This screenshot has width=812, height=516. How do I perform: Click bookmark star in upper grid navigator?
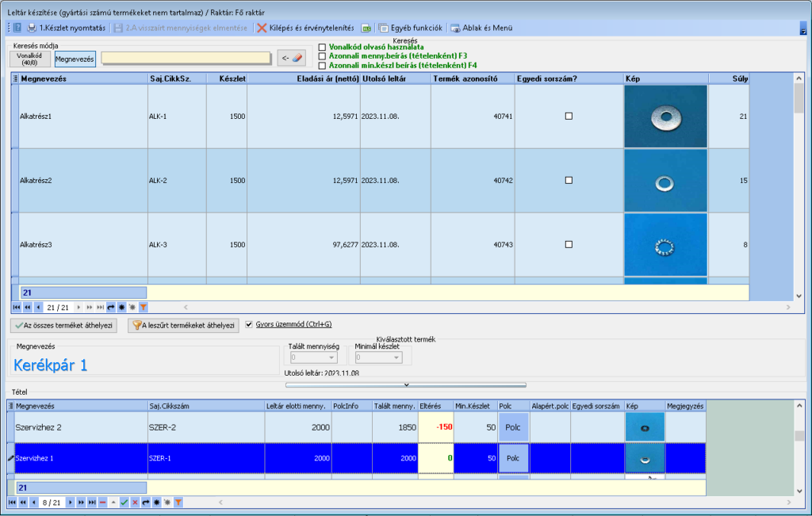[121, 308]
